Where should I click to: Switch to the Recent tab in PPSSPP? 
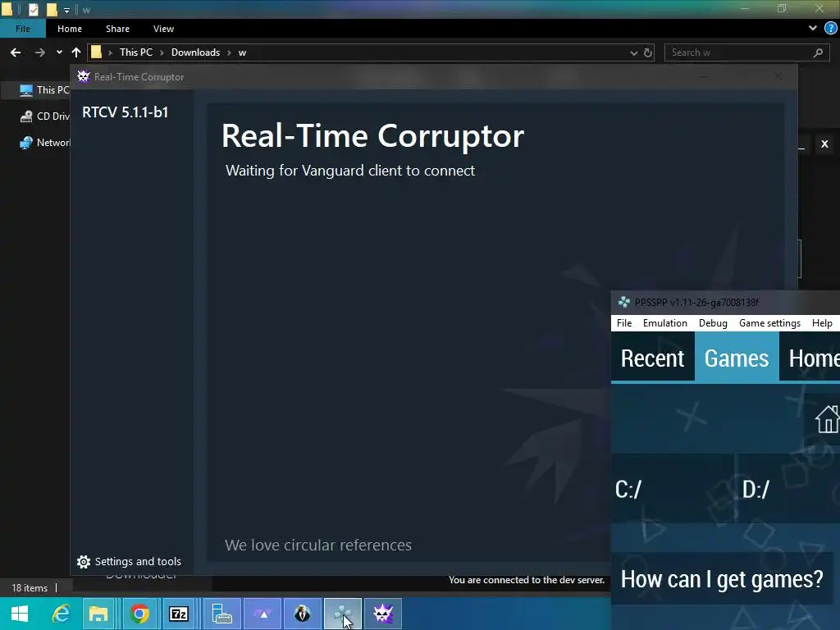pos(652,358)
